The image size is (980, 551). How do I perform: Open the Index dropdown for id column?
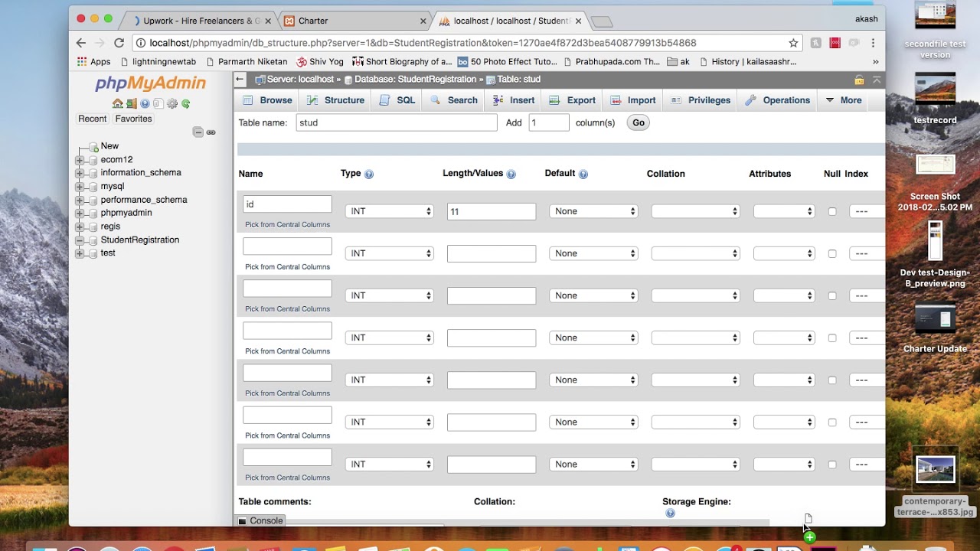[x=867, y=211]
